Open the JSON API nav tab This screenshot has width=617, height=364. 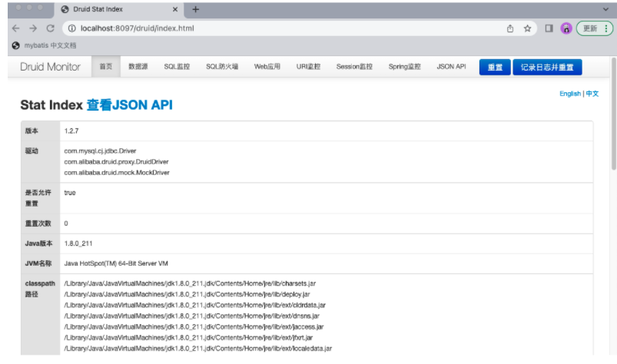(451, 67)
